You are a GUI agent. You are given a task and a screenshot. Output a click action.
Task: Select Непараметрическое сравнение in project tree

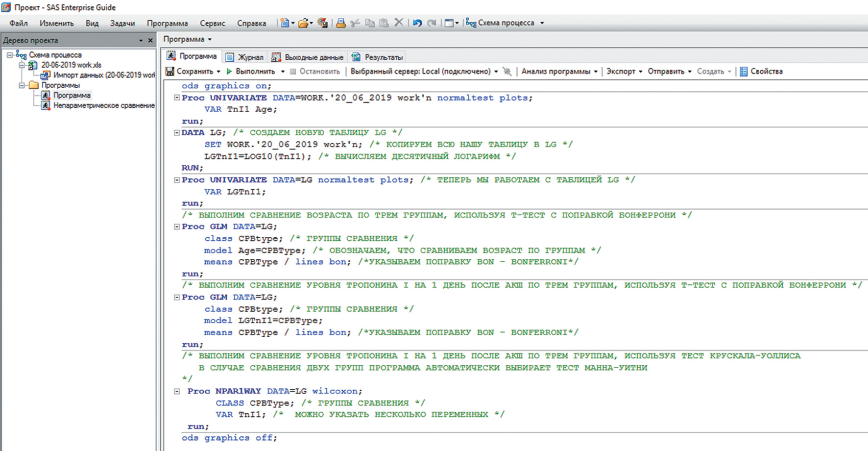pos(104,105)
